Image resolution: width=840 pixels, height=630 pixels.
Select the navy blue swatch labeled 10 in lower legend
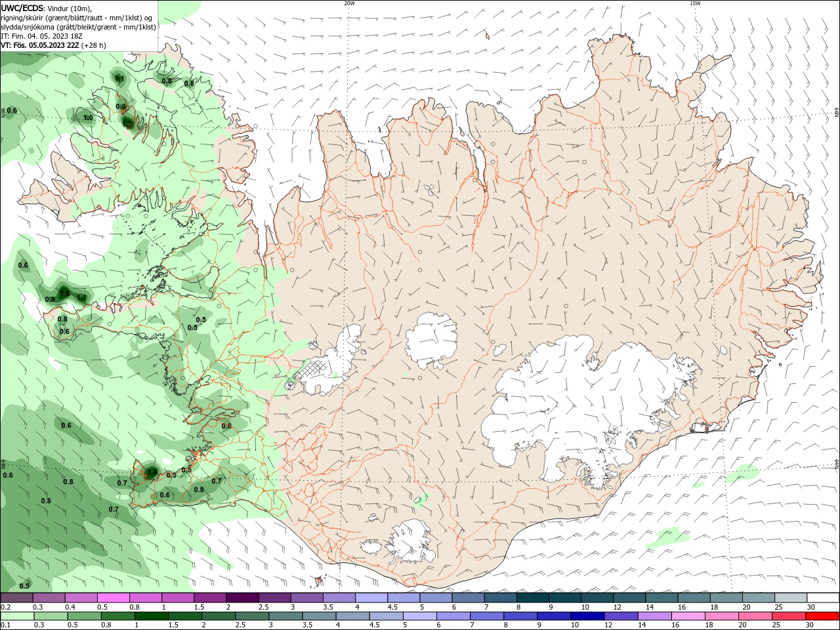pyautogui.click(x=587, y=616)
